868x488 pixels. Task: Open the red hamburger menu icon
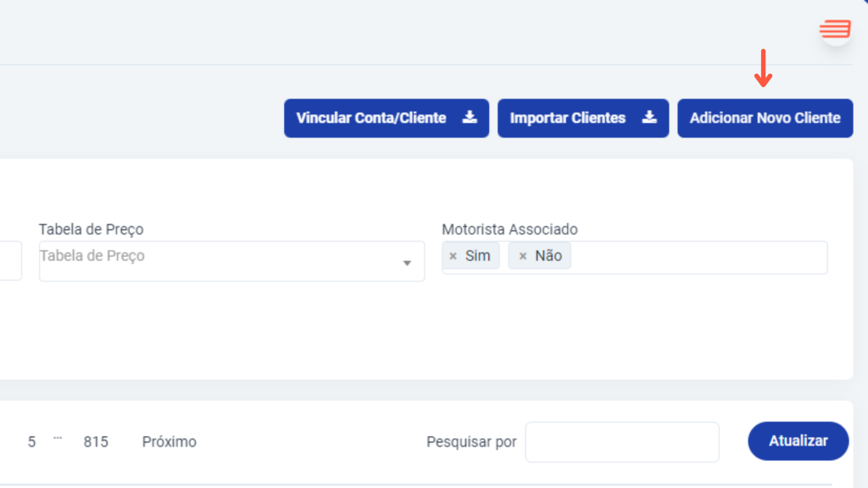tap(835, 29)
